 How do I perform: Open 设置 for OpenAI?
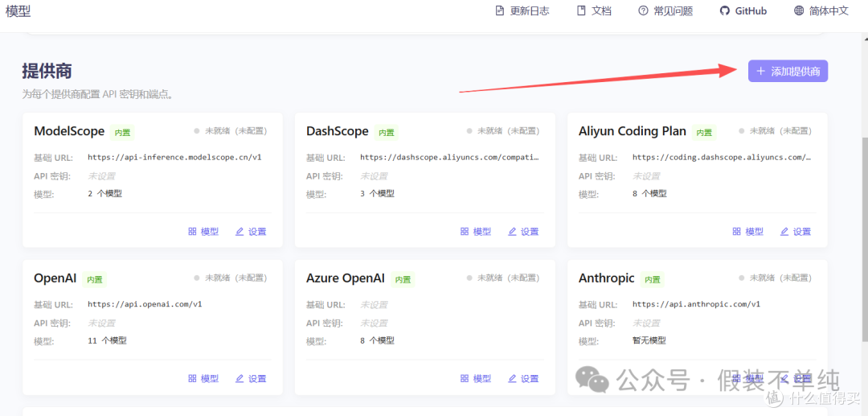(x=251, y=378)
